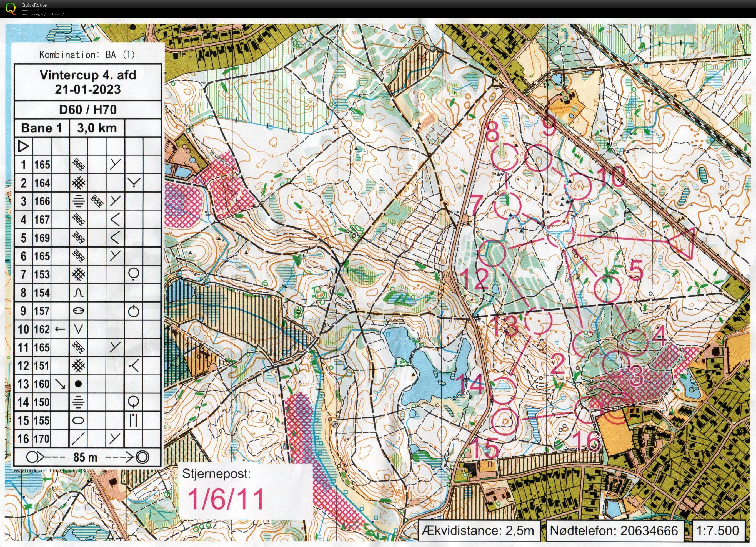The width and height of the screenshot is (756, 547).
Task: Click control number 14 on the map
Action: (470, 384)
